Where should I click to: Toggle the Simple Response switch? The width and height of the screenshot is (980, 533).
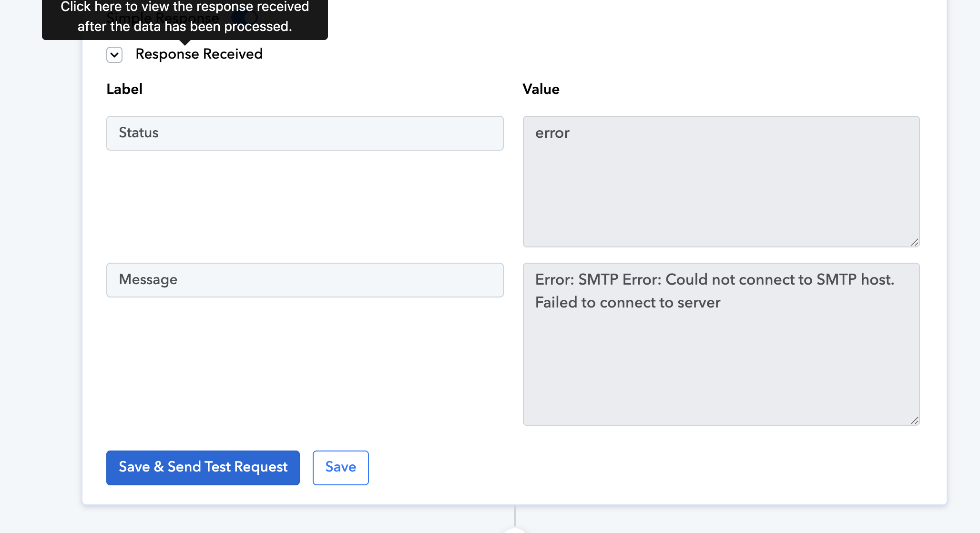pyautogui.click(x=244, y=18)
